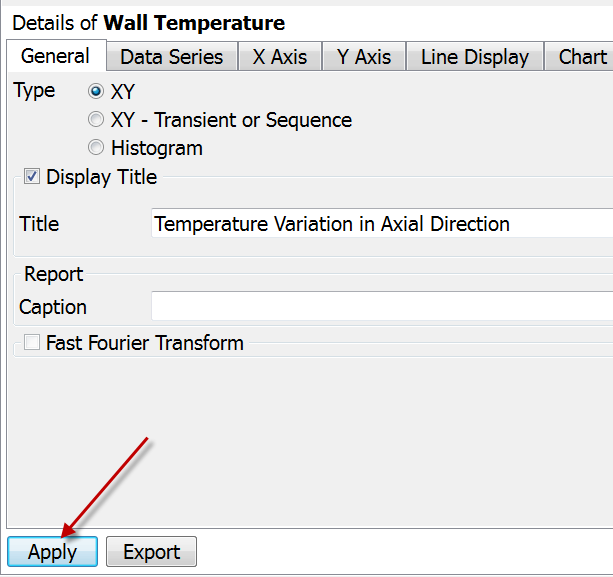Image resolution: width=613 pixels, height=577 pixels.
Task: Click into the Title text field
Action: point(382,224)
